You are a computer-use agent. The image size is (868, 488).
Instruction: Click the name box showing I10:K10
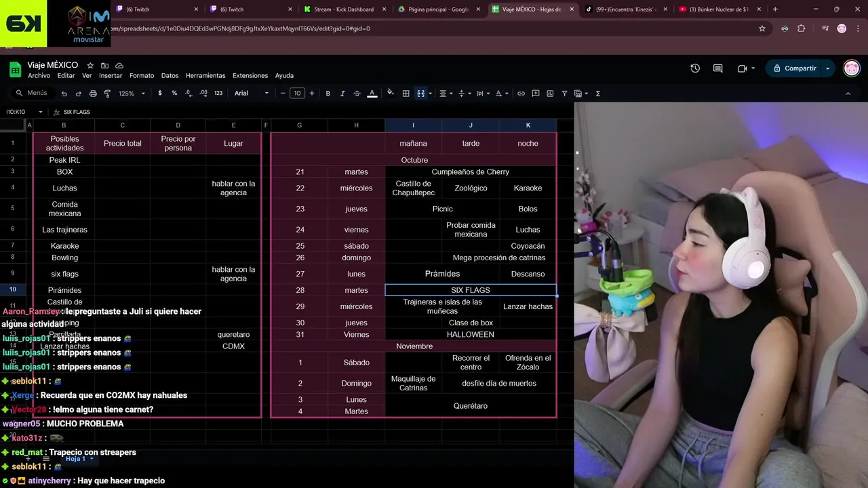click(x=24, y=112)
